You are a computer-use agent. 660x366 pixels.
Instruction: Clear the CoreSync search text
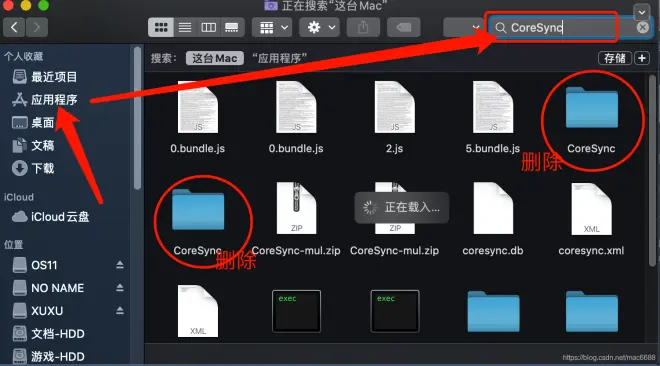[642, 28]
